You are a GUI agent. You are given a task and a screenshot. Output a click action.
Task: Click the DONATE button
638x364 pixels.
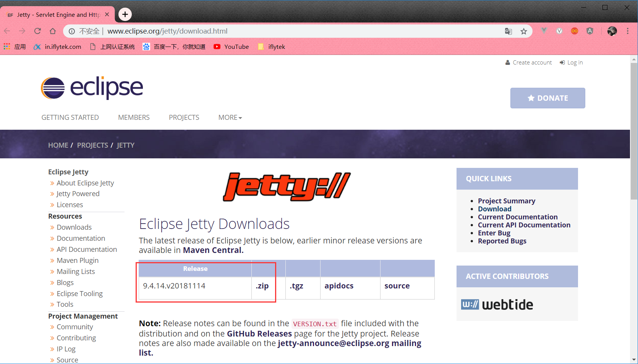547,98
